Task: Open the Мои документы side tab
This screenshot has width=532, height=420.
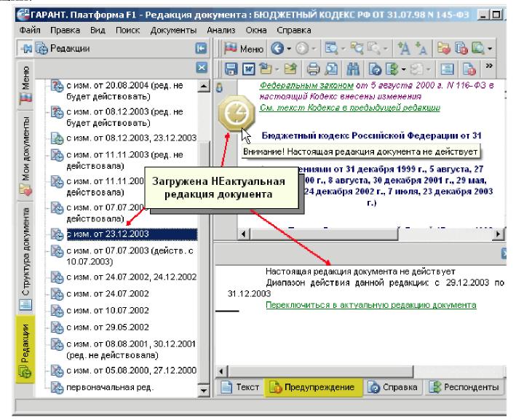Action: pos(25,155)
